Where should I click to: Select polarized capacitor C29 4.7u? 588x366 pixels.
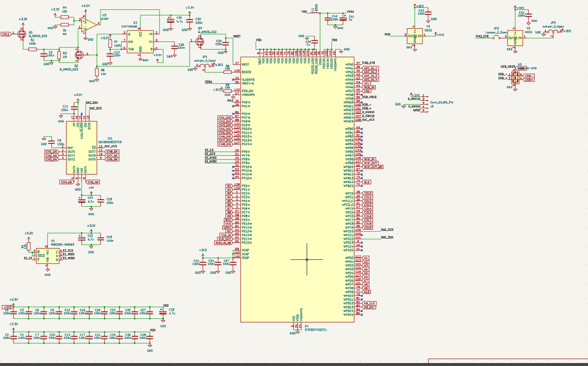click(162, 312)
